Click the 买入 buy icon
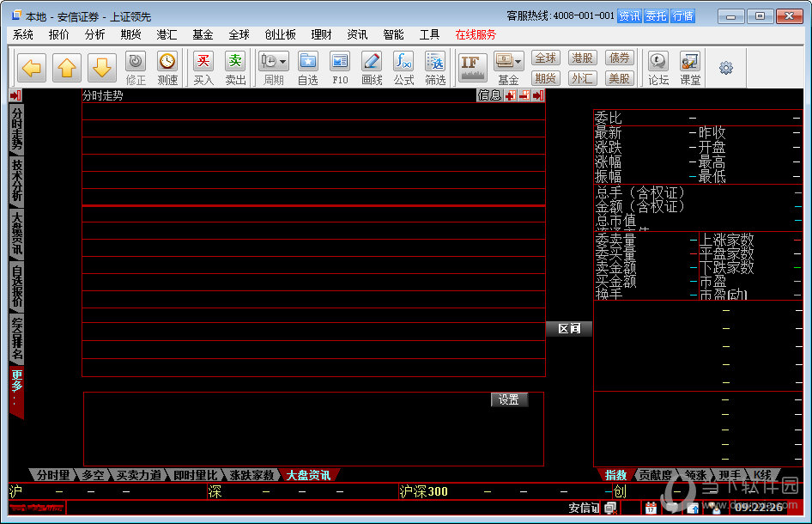This screenshot has width=812, height=524. click(203, 68)
